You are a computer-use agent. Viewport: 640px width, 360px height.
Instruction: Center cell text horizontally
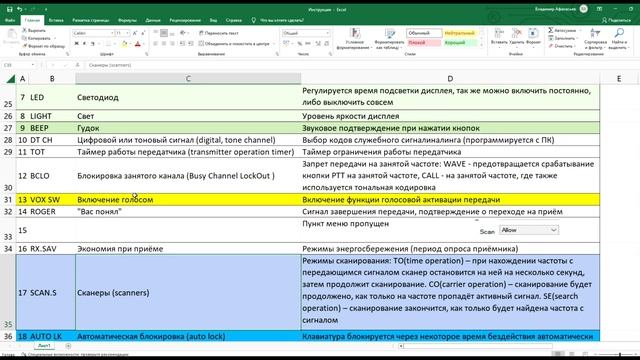coord(164,44)
